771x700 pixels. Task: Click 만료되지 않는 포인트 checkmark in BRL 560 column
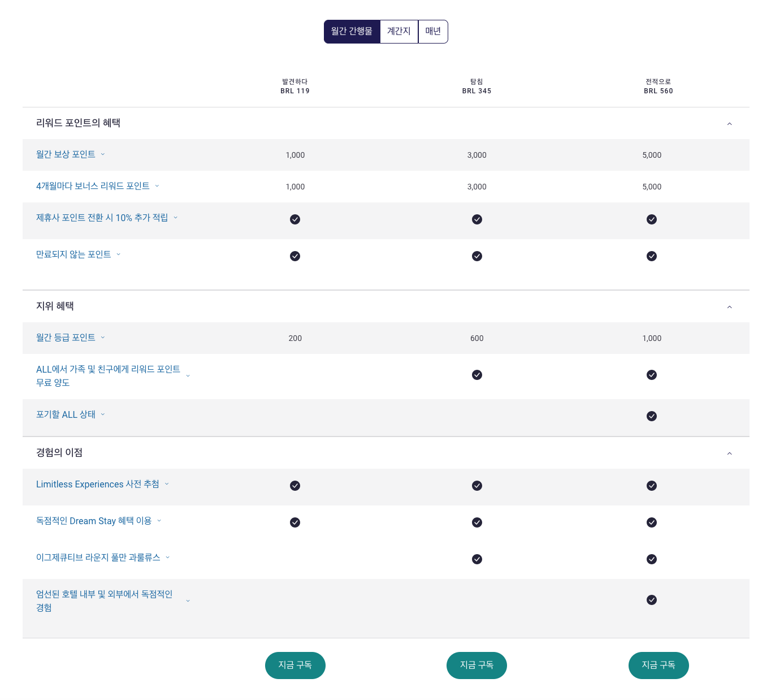click(x=652, y=256)
